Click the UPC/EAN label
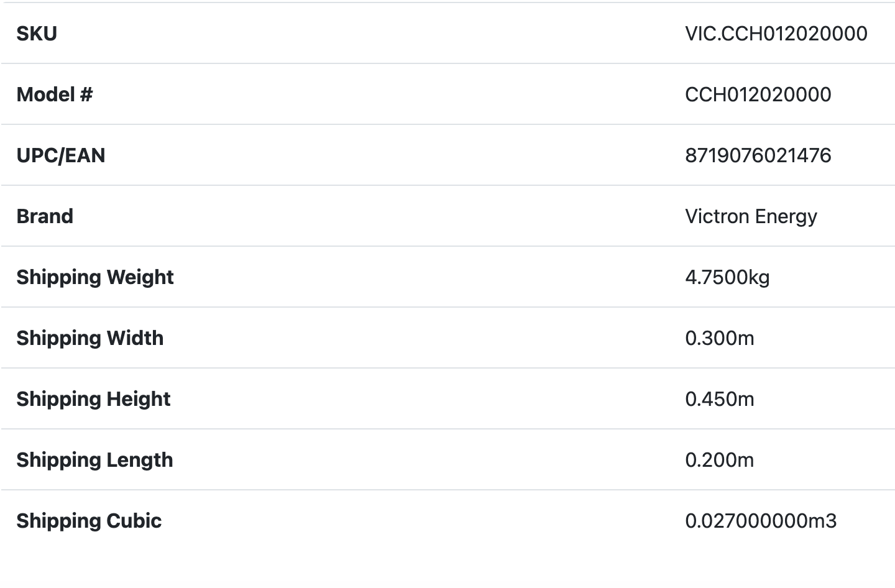 click(x=61, y=155)
